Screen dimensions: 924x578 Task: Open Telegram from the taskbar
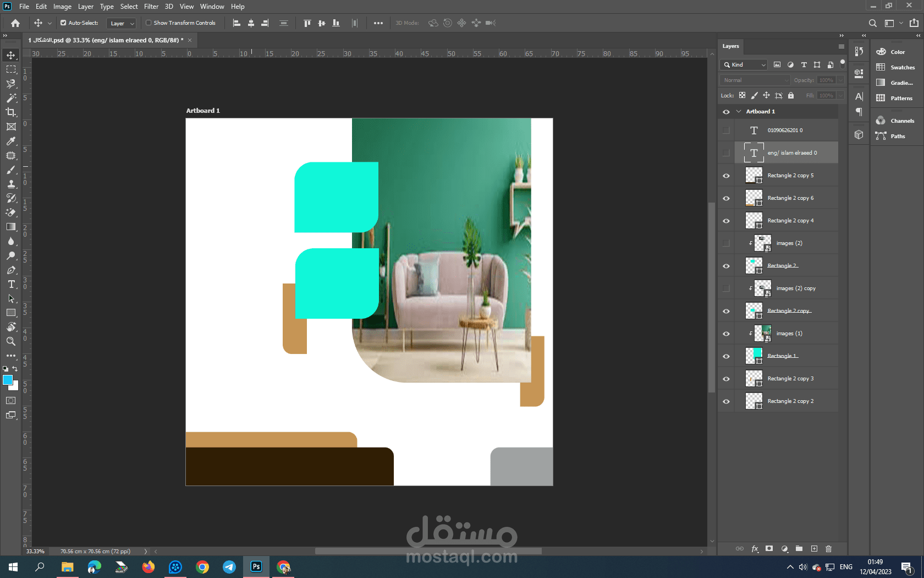point(229,567)
